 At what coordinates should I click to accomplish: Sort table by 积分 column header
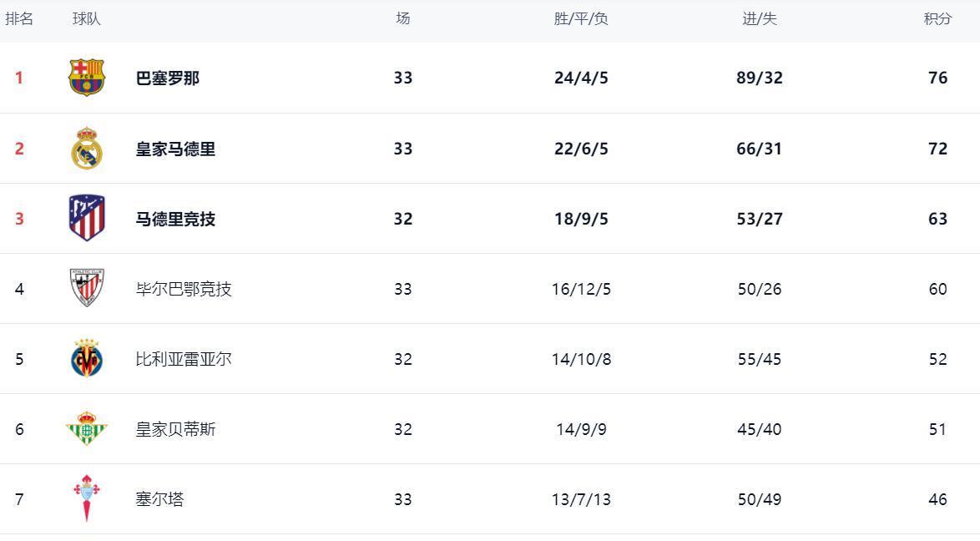(937, 18)
